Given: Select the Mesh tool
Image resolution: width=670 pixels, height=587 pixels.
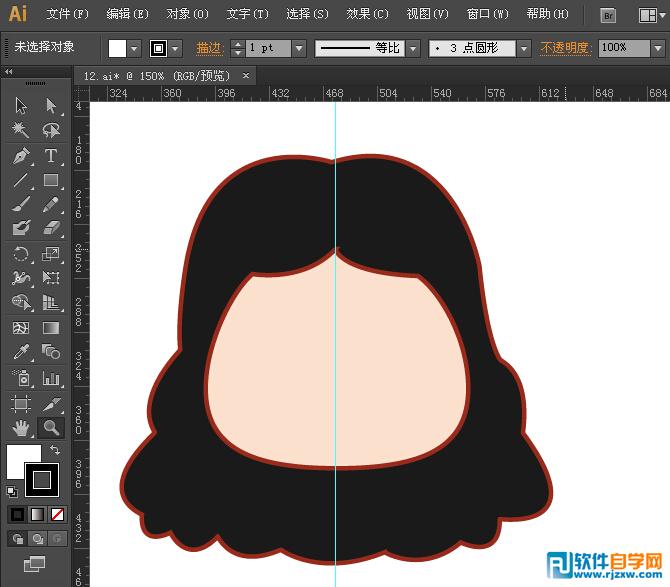Looking at the screenshot, I should click(21, 328).
